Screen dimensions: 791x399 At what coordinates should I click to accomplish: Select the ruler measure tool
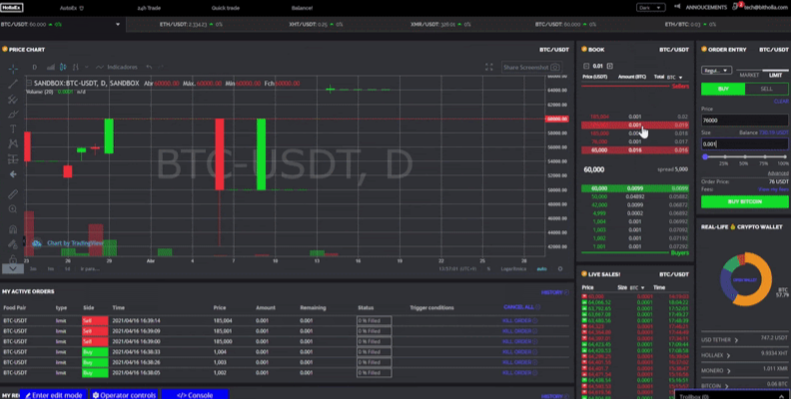pyautogui.click(x=13, y=194)
